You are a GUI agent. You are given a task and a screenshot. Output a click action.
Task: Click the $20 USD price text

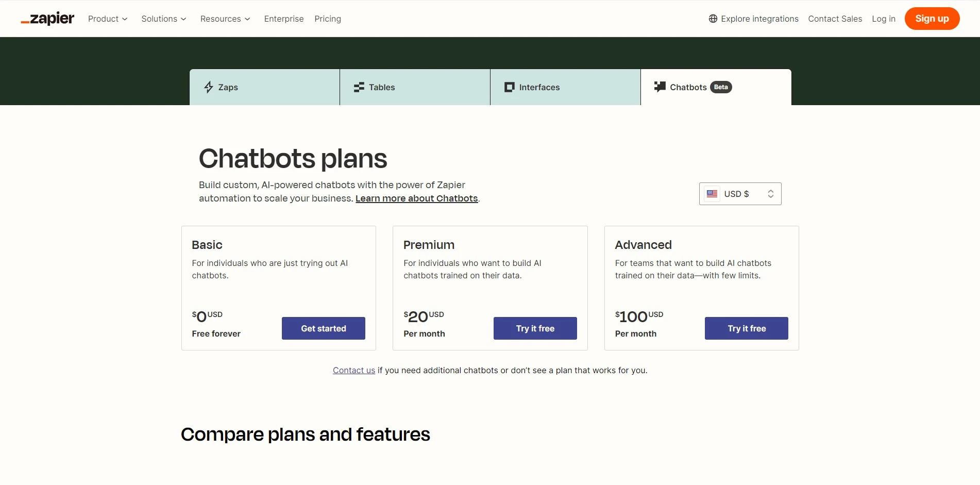point(424,316)
